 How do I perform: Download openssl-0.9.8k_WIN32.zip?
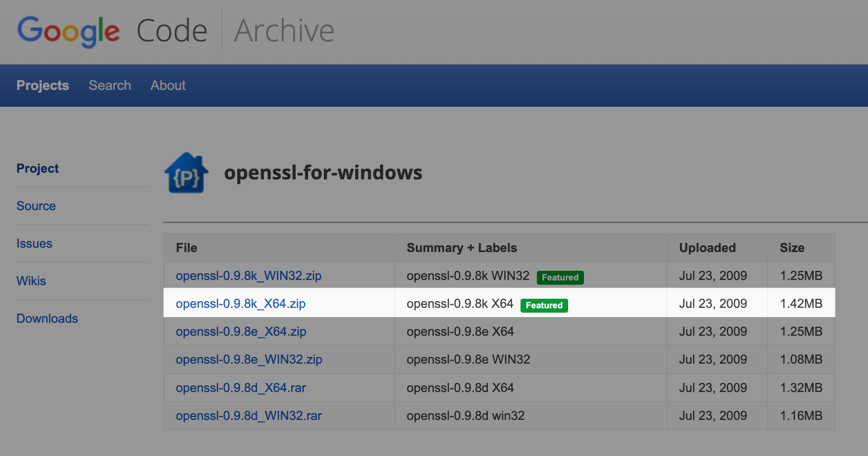point(248,276)
